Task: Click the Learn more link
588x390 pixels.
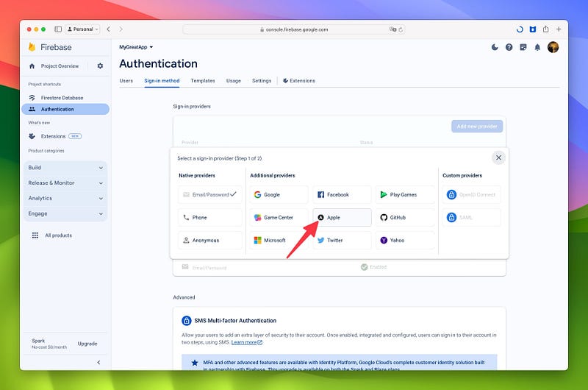Action: click(x=246, y=342)
